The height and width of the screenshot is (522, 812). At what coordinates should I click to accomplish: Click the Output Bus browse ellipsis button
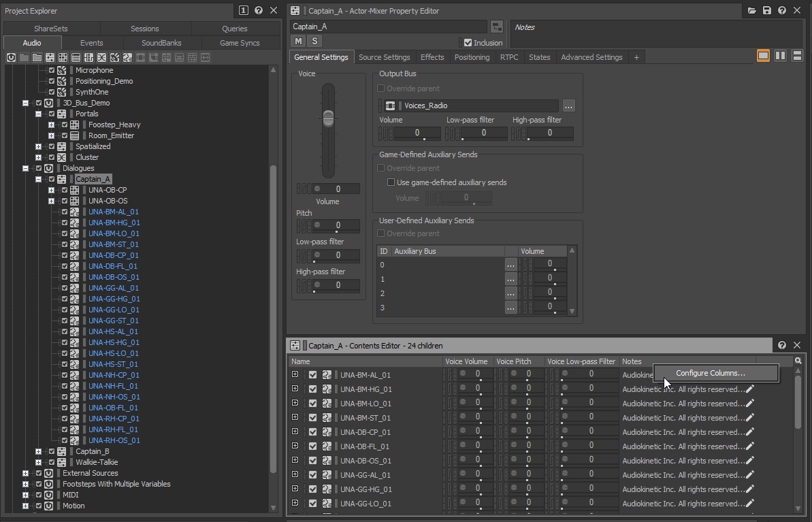point(569,105)
